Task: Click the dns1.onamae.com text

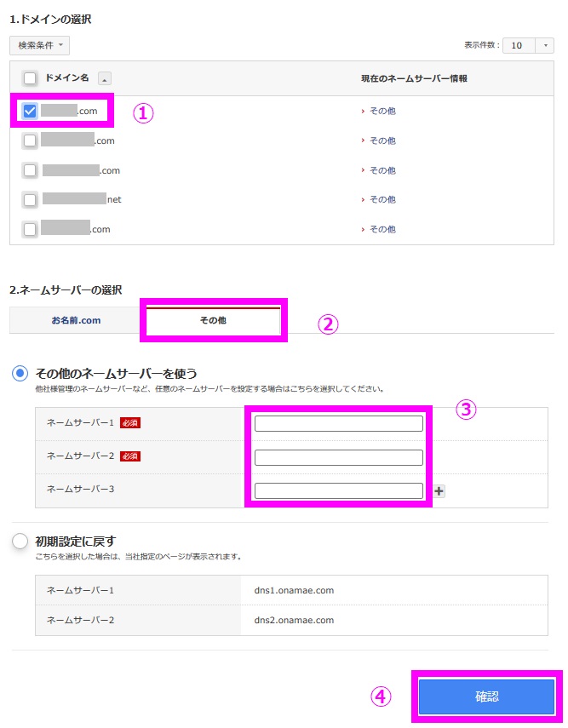Action: (294, 591)
